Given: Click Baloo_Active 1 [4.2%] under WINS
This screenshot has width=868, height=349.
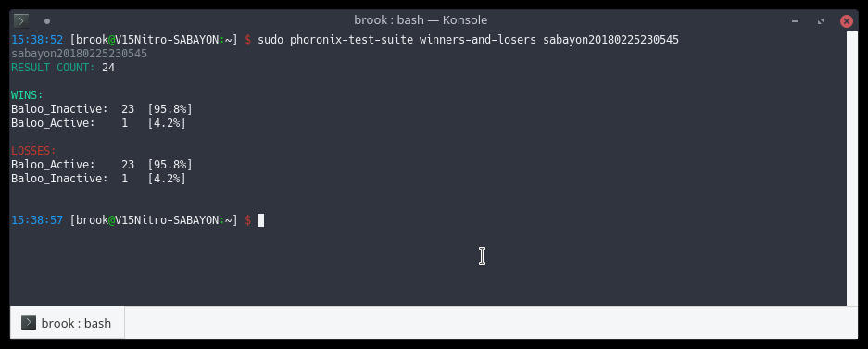Looking at the screenshot, I should (98, 123).
